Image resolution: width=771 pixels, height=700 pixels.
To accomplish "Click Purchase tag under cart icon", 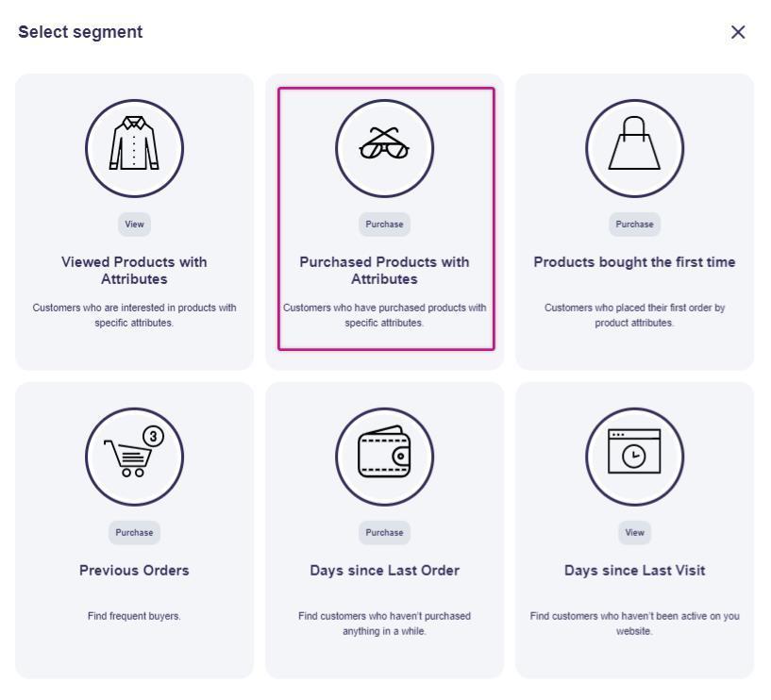I will tap(134, 533).
